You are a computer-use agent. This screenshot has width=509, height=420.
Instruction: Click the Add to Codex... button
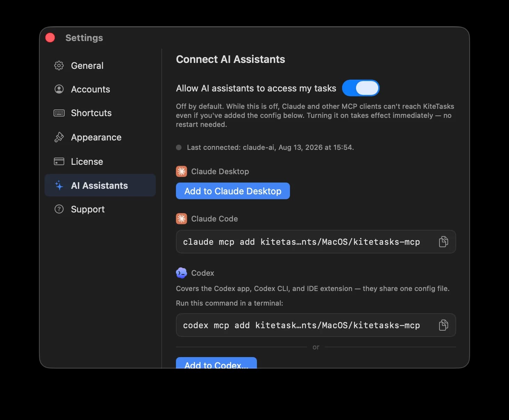pos(216,363)
